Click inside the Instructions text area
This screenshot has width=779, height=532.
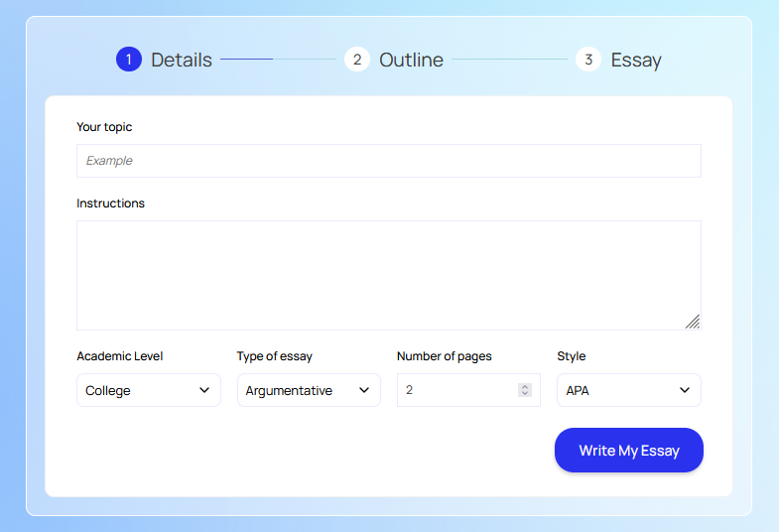coord(388,275)
